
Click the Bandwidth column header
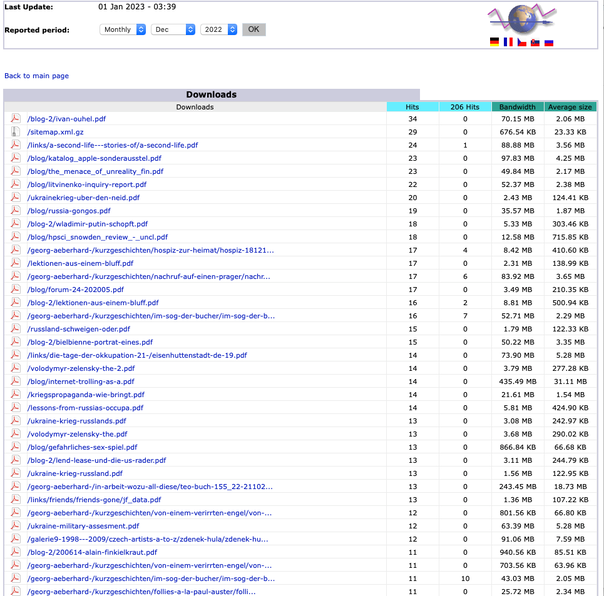(x=517, y=107)
